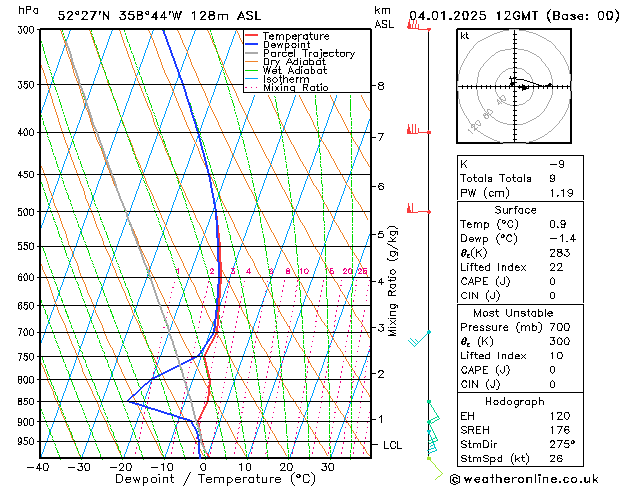Click the StmDir value 275°
The height and width of the screenshot is (486, 629).
click(562, 444)
